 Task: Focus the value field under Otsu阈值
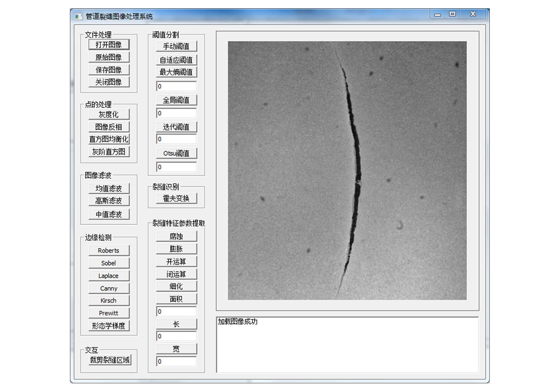(x=176, y=167)
